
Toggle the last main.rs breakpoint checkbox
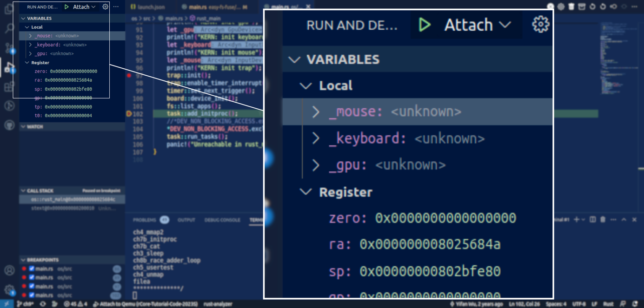pyautogui.click(x=32, y=295)
